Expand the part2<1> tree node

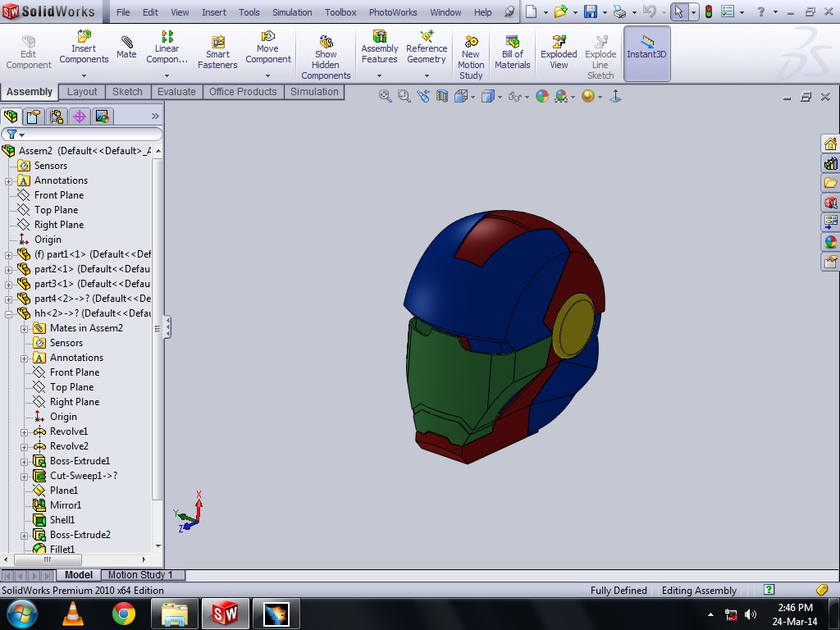click(8, 269)
